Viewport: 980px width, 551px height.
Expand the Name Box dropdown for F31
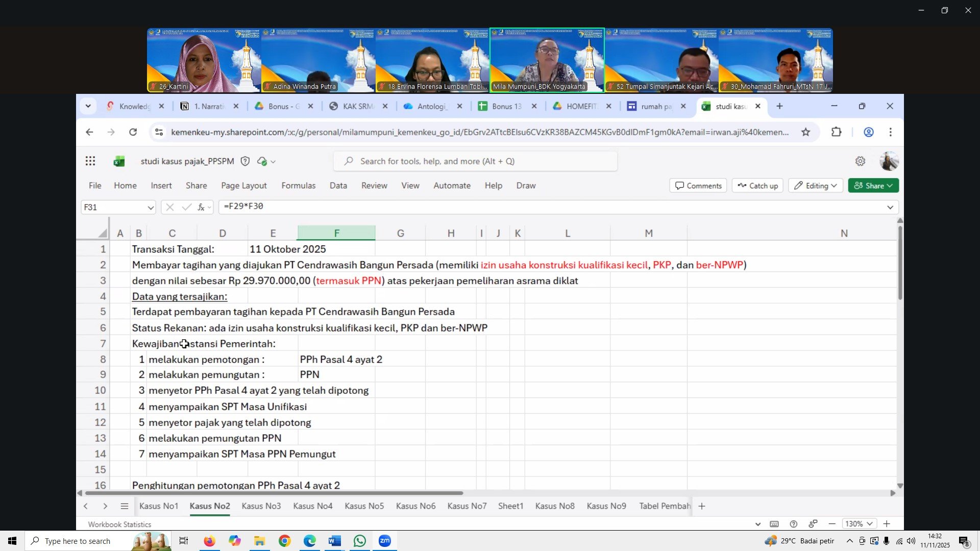click(x=150, y=207)
